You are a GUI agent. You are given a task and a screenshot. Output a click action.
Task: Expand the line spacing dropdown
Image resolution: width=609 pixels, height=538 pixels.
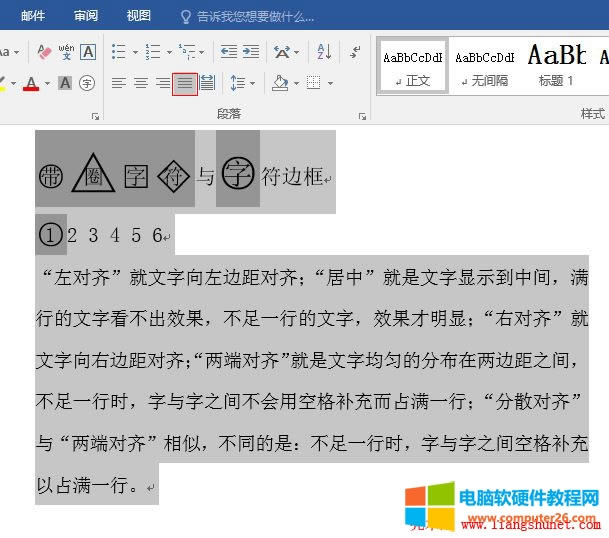point(252,83)
